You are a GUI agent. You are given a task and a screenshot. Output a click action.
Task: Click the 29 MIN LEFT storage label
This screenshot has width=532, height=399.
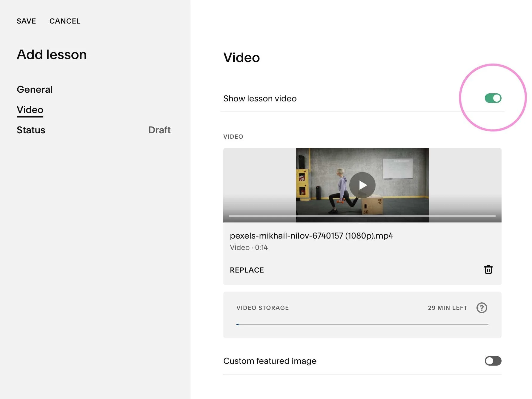coord(447,308)
